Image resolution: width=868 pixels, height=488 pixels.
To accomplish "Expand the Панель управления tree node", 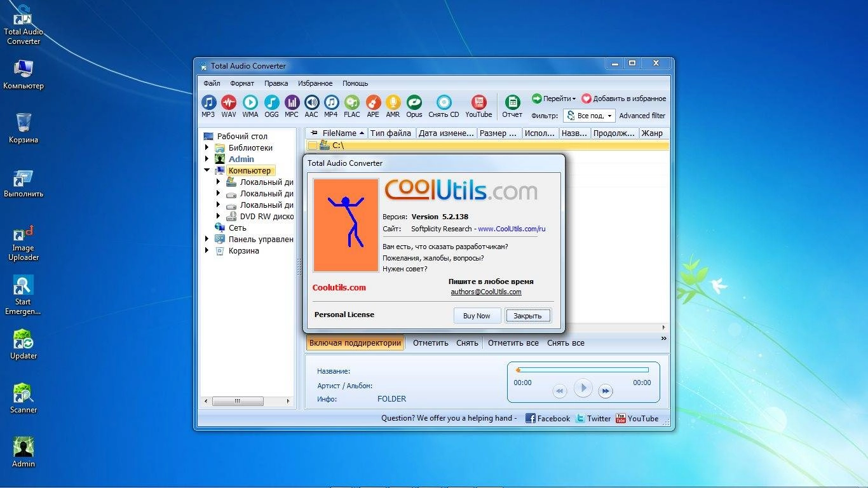I will click(x=207, y=239).
